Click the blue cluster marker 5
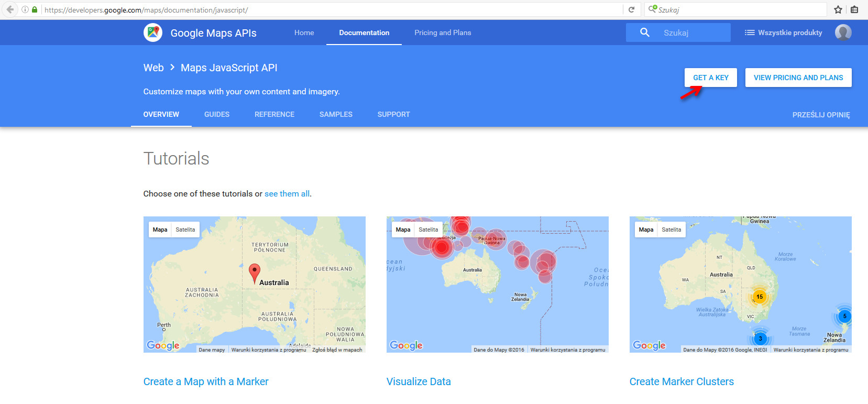This screenshot has width=868, height=404. pyautogui.click(x=844, y=316)
